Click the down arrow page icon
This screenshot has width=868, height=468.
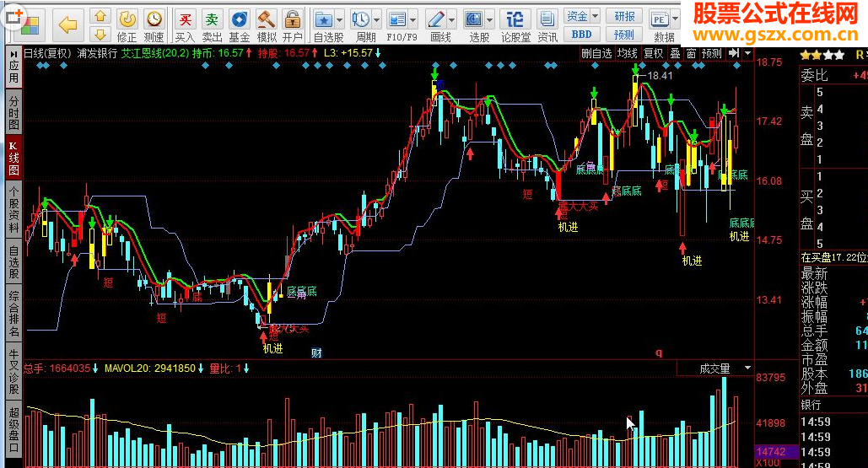tap(100, 35)
